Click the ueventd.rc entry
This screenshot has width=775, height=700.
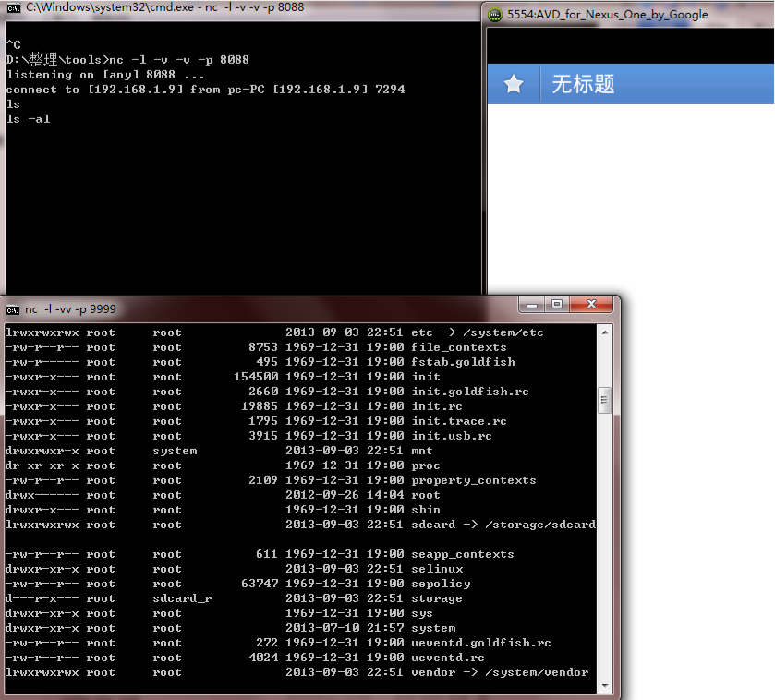click(448, 658)
